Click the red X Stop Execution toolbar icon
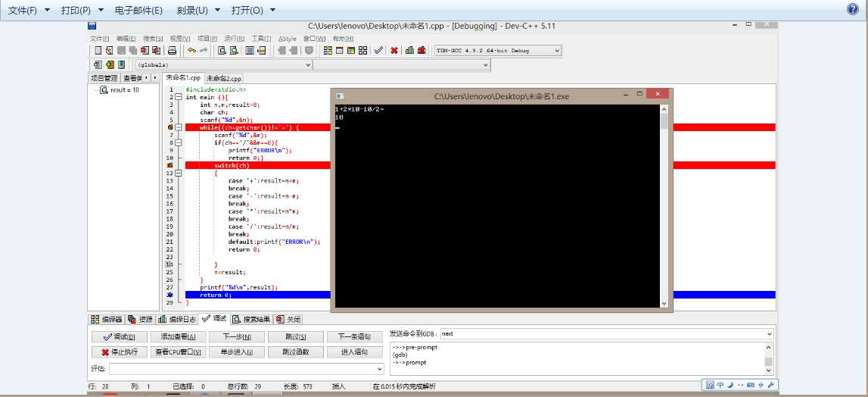This screenshot has width=868, height=397. (x=394, y=51)
